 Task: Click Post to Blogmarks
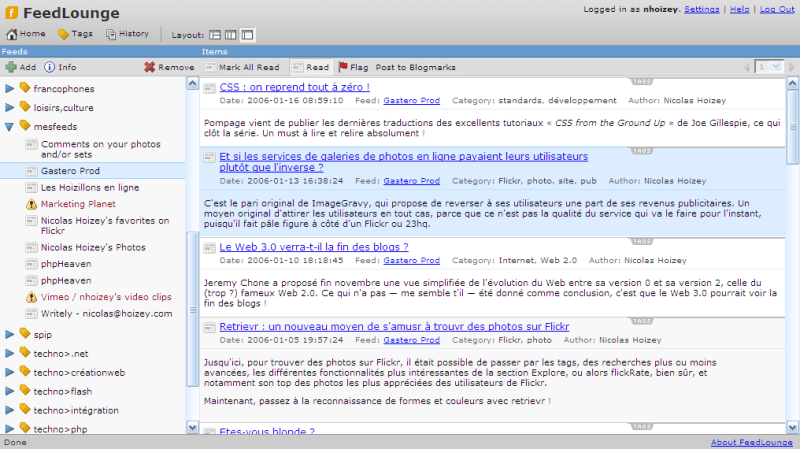coord(415,67)
